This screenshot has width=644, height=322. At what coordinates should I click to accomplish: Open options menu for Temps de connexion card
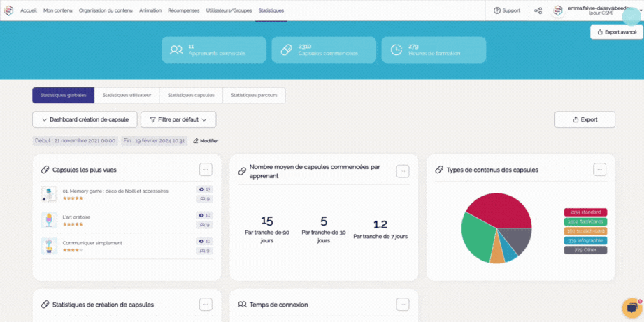[x=402, y=304]
